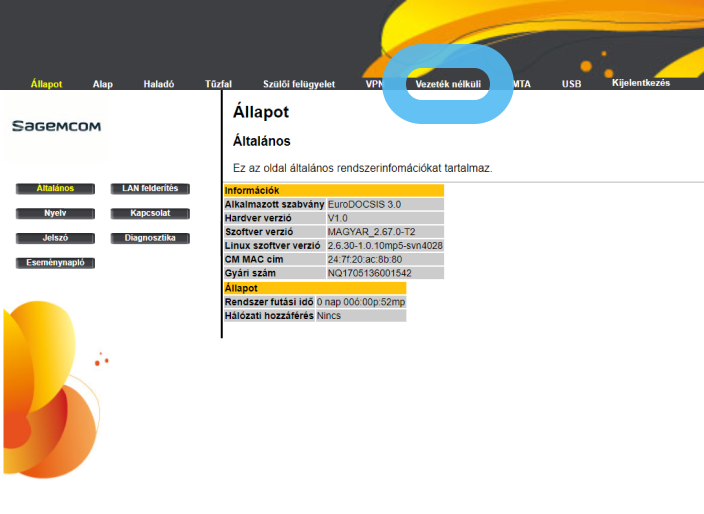This screenshot has width=704, height=514.
Task: Open the Vezeték nélküli tab
Action: (448, 85)
